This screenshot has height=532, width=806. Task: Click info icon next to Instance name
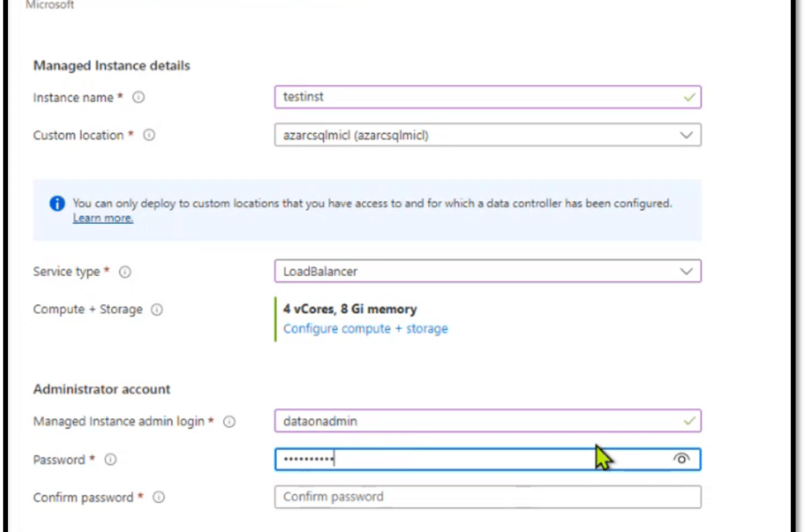[x=138, y=97]
